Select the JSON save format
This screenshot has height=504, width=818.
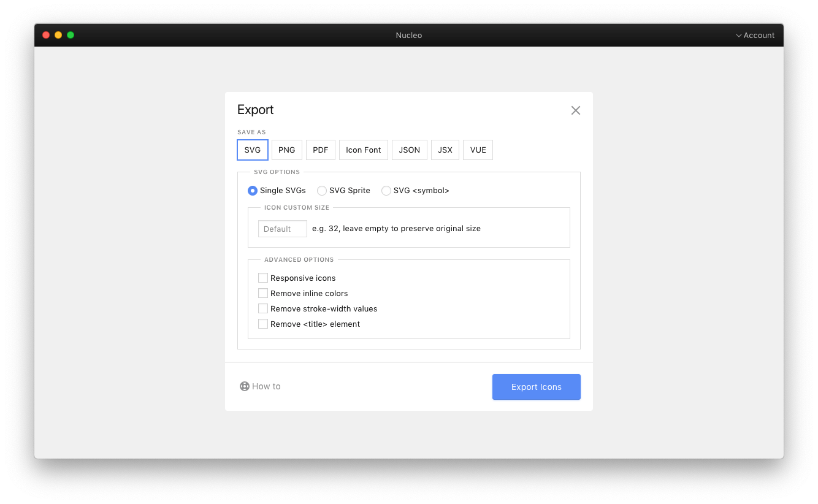410,150
